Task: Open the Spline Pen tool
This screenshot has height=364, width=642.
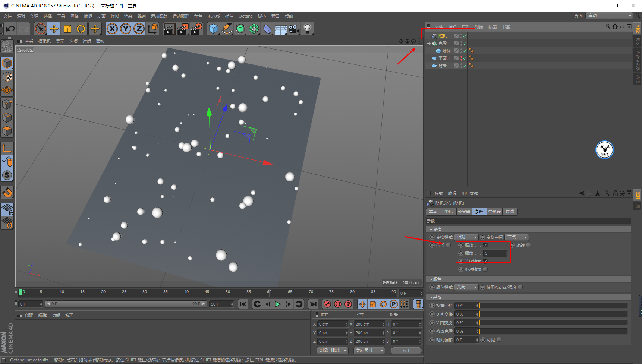Action: click(227, 29)
